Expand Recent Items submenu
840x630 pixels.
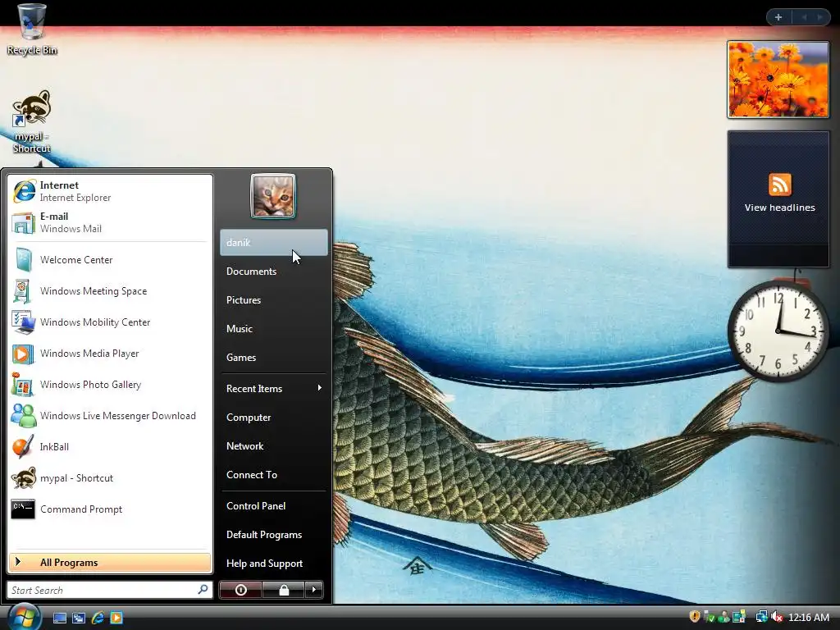274,388
